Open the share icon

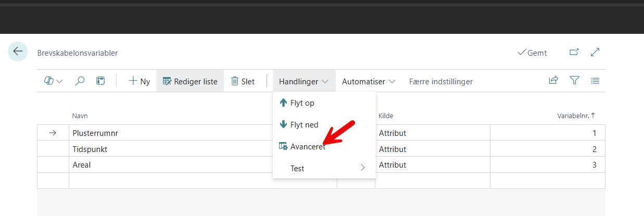point(553,81)
